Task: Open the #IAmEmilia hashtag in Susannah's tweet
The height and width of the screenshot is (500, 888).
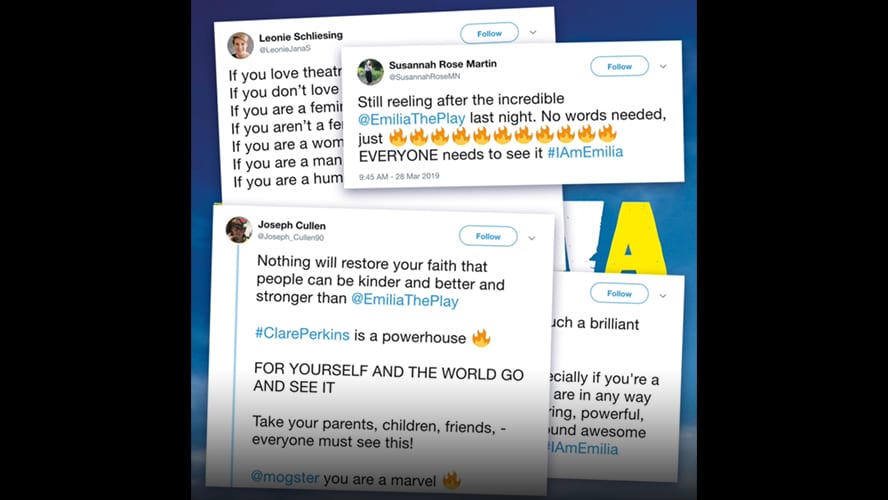Action: (585, 152)
